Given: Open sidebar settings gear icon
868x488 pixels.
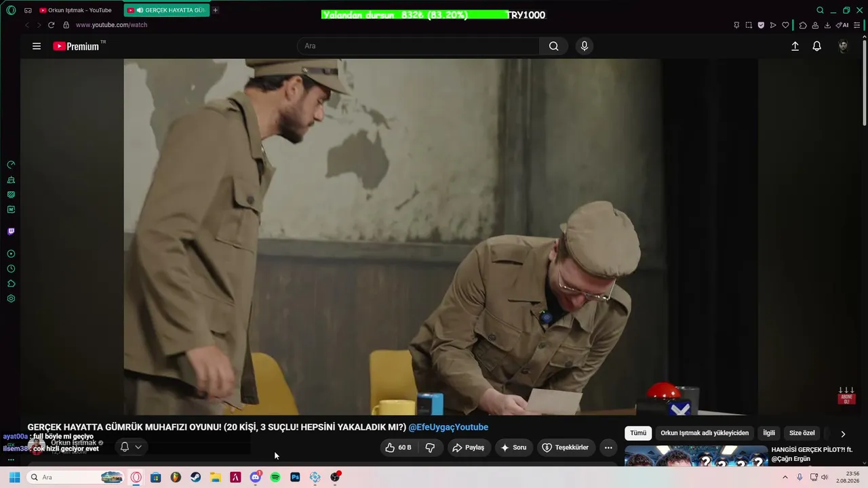Looking at the screenshot, I should click(x=11, y=298).
